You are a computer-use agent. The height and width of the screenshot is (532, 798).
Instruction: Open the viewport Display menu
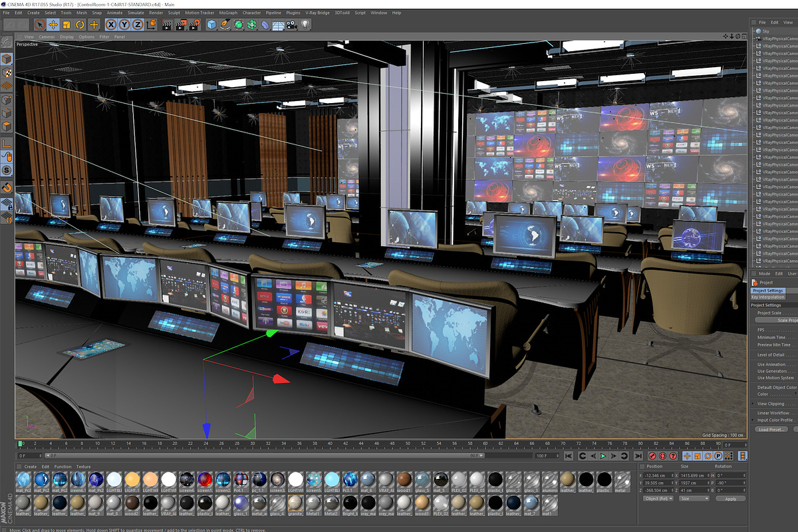[x=66, y=37]
